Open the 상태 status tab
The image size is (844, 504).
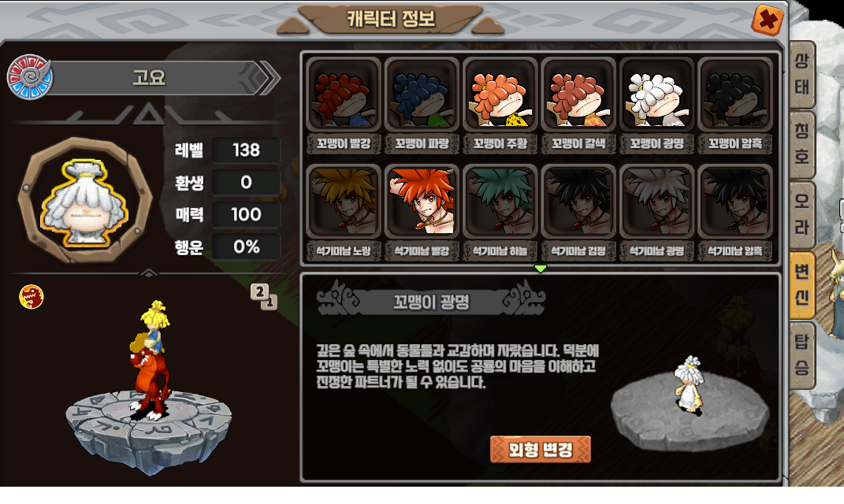[802, 74]
